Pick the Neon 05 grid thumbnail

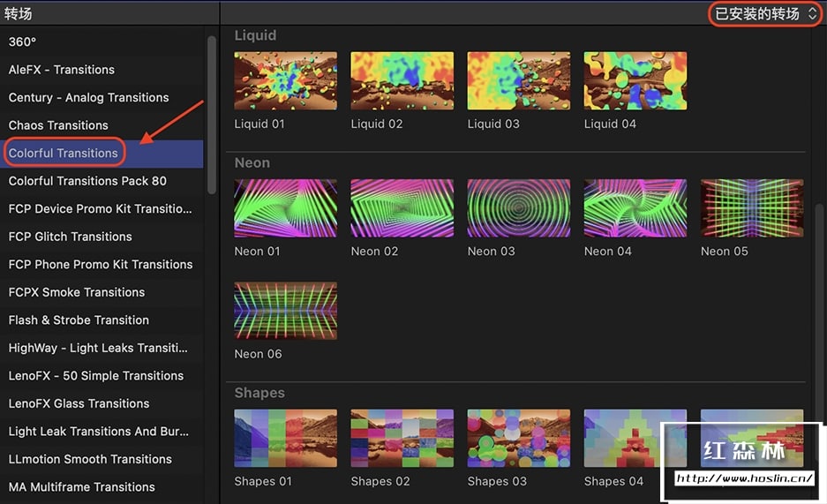coord(752,208)
